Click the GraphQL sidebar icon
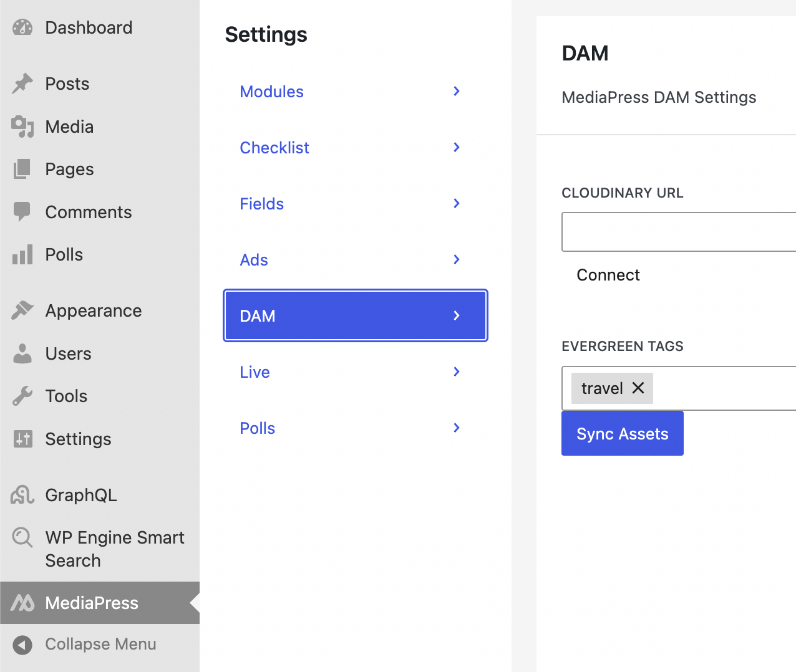The image size is (796, 672). pos(22,495)
